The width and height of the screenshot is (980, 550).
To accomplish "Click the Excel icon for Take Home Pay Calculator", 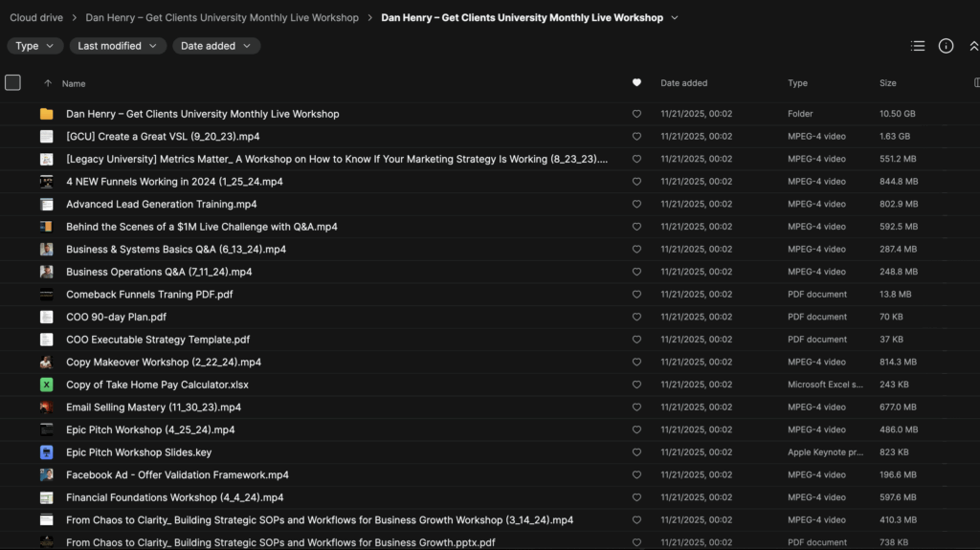I will point(46,385).
